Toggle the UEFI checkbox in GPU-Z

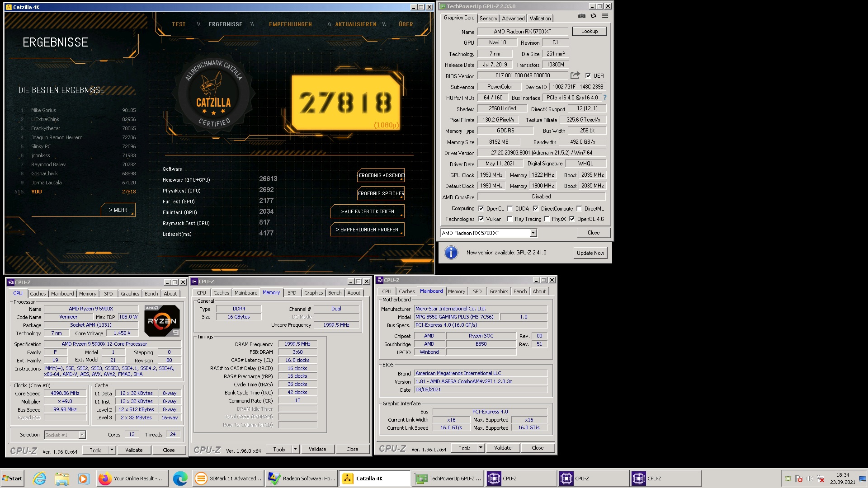click(588, 76)
